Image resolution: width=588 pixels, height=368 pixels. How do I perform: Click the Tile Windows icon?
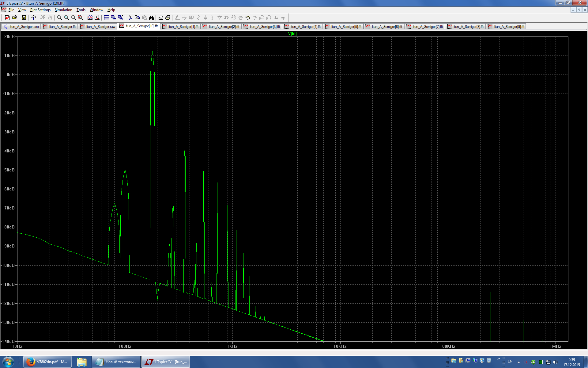point(107,18)
